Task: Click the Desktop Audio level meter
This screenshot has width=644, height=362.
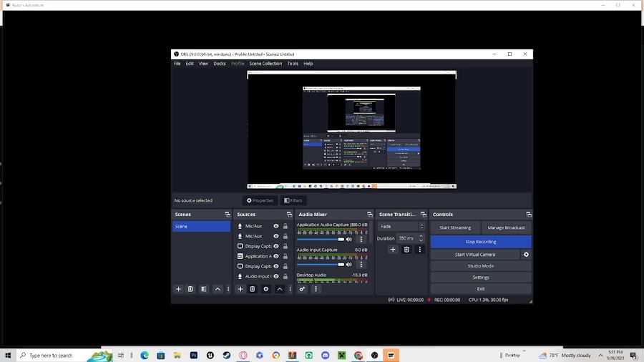Action: coord(332,280)
